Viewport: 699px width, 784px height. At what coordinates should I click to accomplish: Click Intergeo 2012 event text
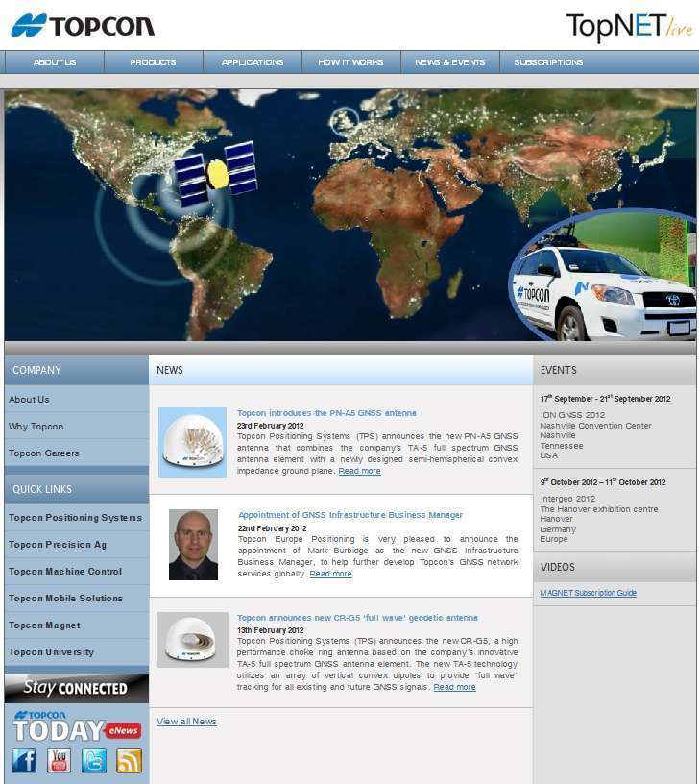[x=567, y=499]
